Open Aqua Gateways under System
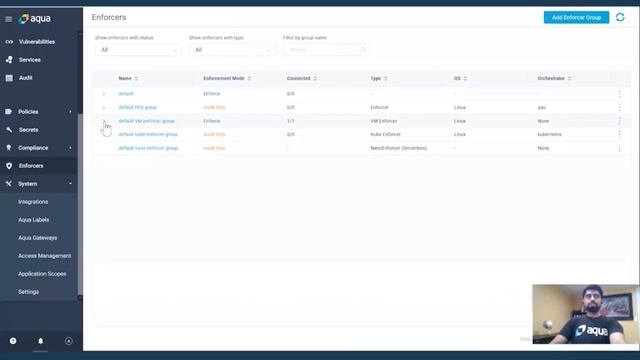Viewport: 640px width, 360px height. (38, 238)
